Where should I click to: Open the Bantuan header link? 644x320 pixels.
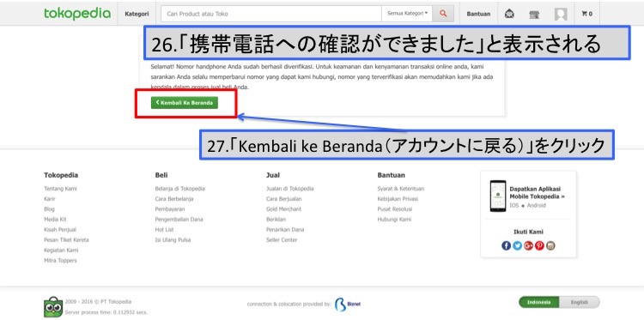(x=478, y=14)
